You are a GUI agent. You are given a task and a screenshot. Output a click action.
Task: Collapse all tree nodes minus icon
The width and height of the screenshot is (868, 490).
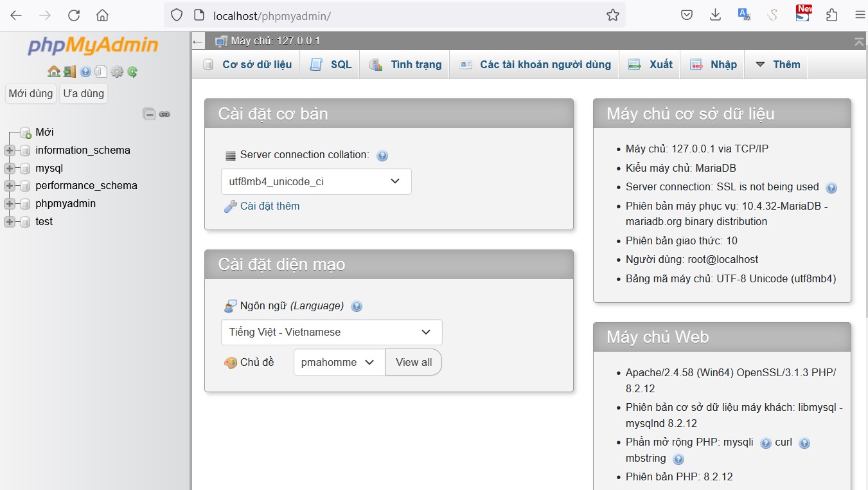(149, 114)
